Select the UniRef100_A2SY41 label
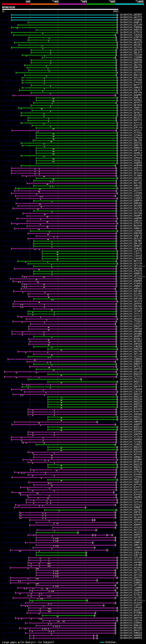The image size is (146, 644). point(131,47)
